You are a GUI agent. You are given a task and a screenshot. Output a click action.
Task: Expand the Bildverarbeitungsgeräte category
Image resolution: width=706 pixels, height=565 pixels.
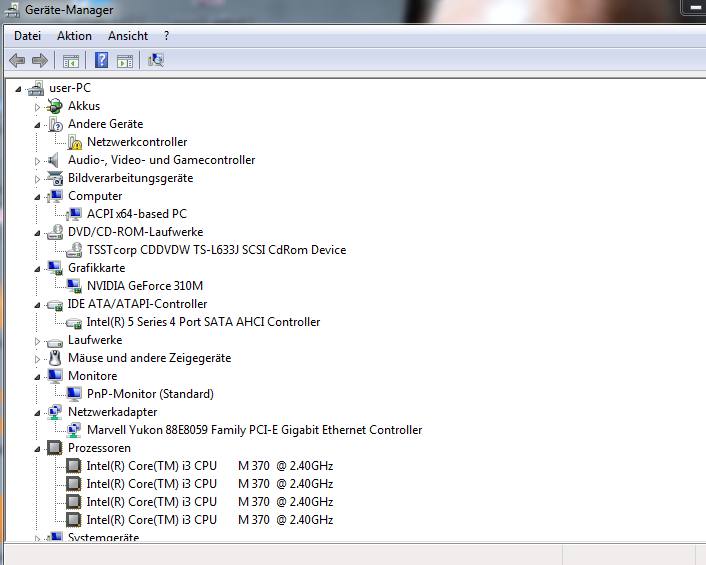tap(37, 179)
